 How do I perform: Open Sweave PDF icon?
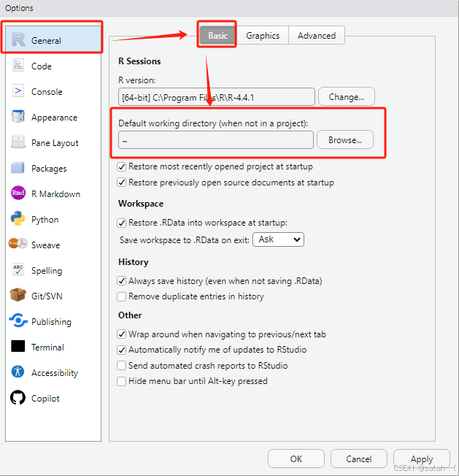click(x=18, y=244)
